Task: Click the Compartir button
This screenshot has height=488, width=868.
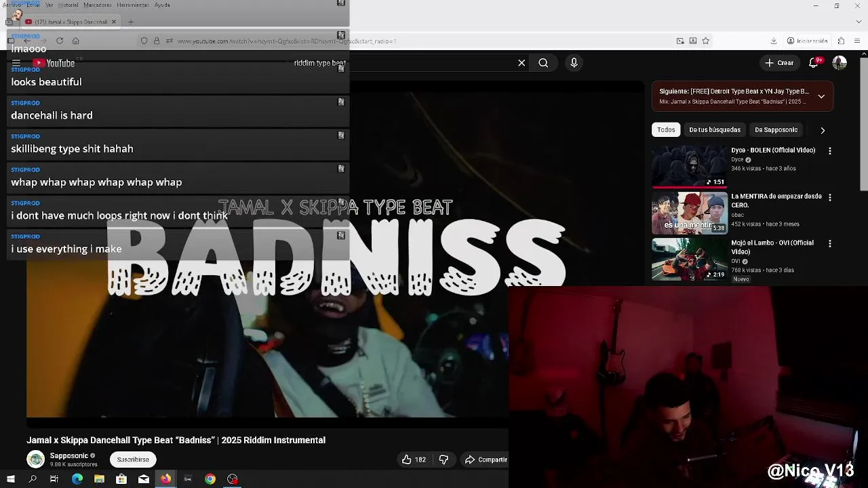Action: [486, 460]
